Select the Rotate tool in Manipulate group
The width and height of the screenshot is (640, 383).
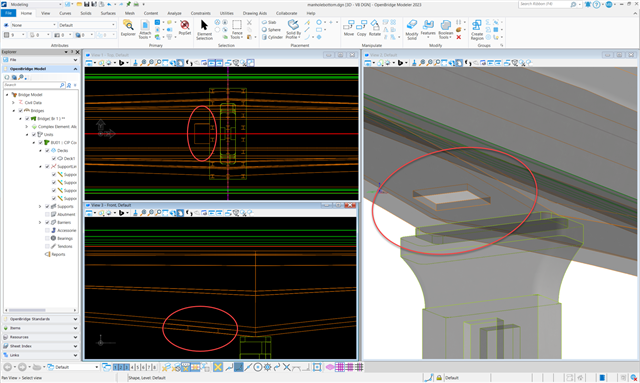coord(375,28)
